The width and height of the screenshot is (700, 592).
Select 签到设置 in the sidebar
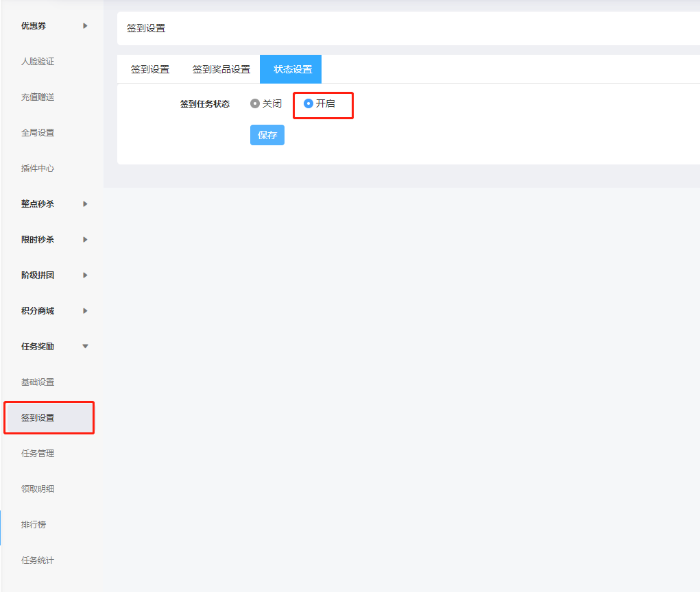point(51,417)
